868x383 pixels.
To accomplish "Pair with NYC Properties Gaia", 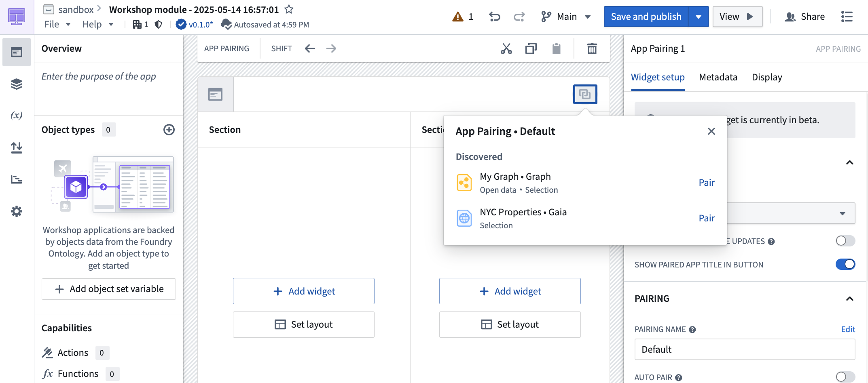I will pos(707,218).
